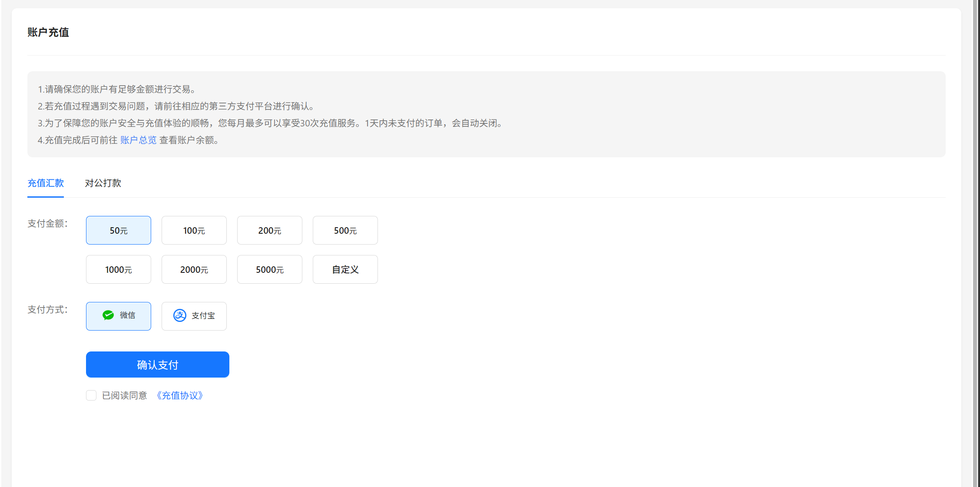This screenshot has width=980, height=487.
Task: Check the 已阅读同意 agreement checkbox
Action: tap(91, 395)
